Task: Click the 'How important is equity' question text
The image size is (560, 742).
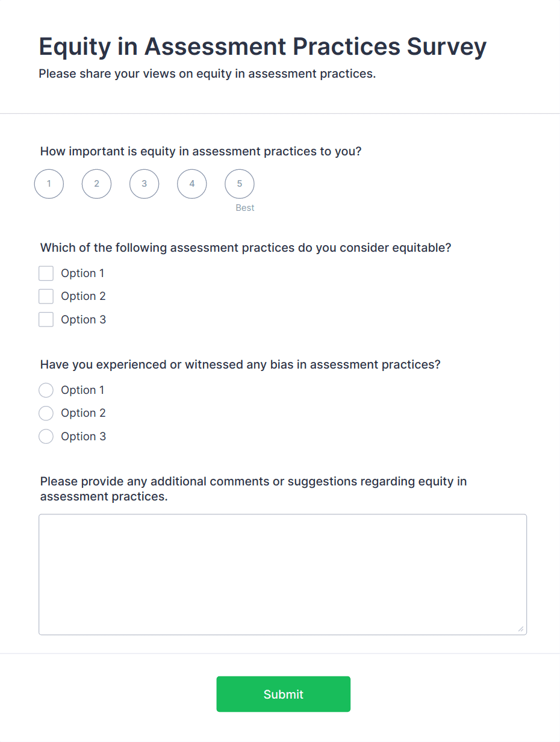Action: [201, 151]
